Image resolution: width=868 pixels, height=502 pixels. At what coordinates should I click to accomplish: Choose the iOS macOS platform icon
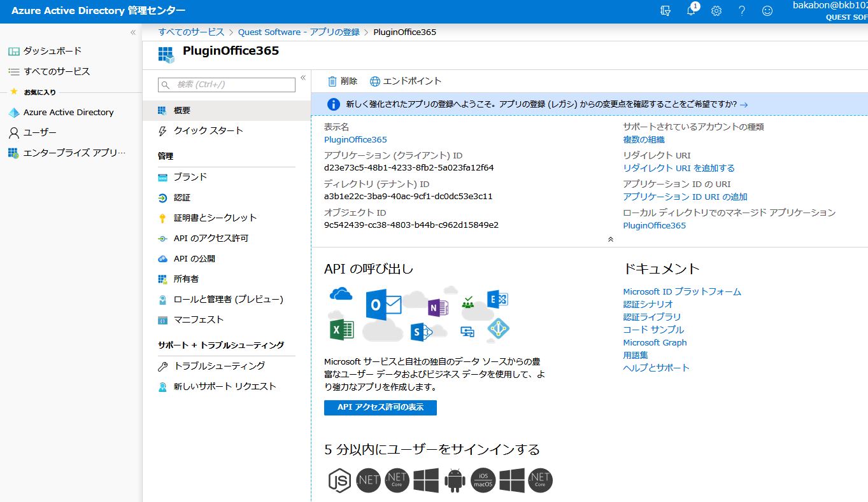coord(483,480)
